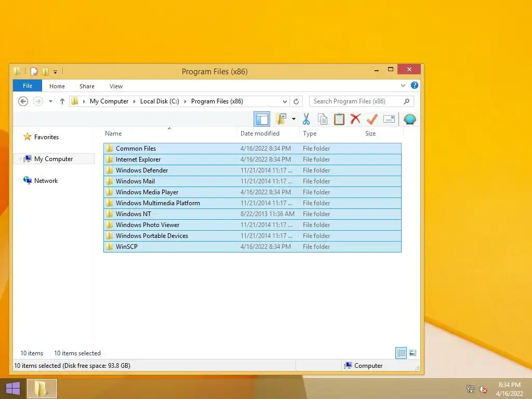
Task: Go back with the Back arrow button
Action: 23,101
